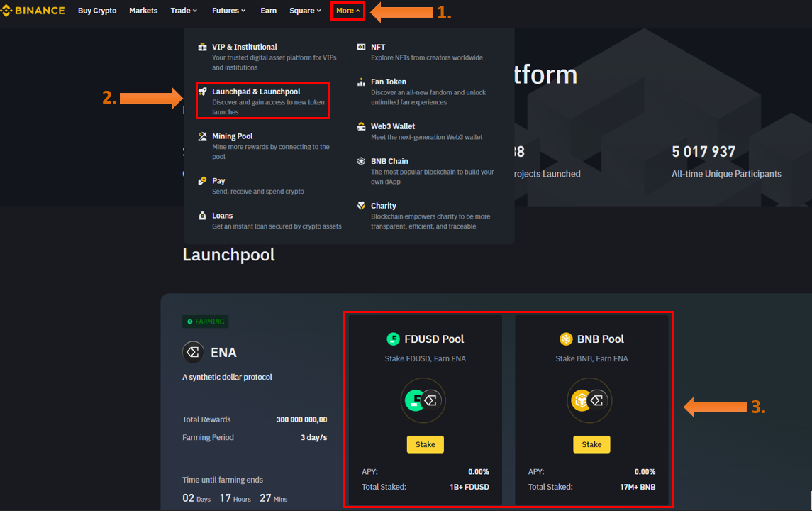Expand the Futures dropdown menu
The width and height of the screenshot is (812, 511).
229,11
